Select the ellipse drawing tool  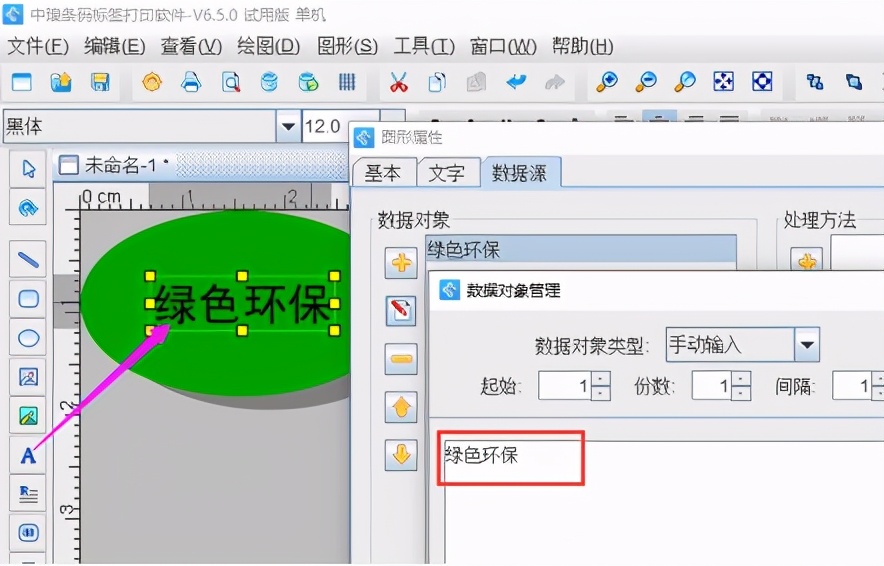point(28,338)
